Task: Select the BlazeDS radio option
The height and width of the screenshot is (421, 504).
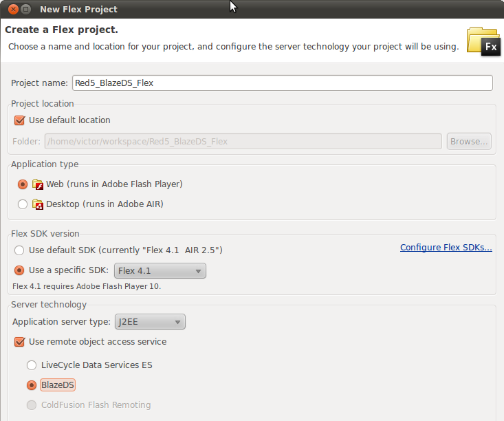Action: (x=32, y=385)
